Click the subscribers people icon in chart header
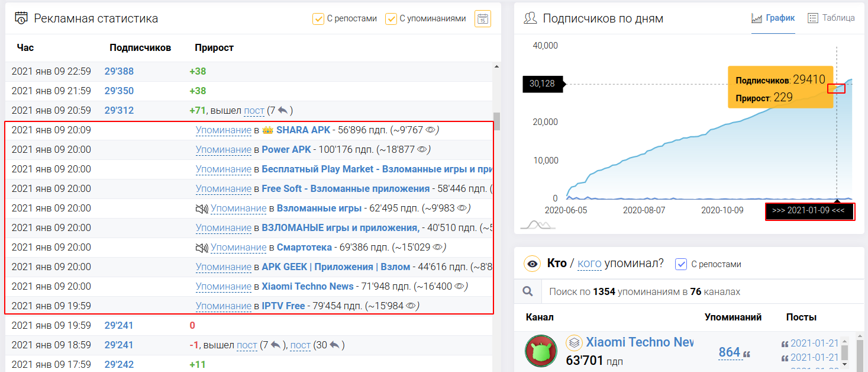The height and width of the screenshot is (372, 868). [530, 18]
